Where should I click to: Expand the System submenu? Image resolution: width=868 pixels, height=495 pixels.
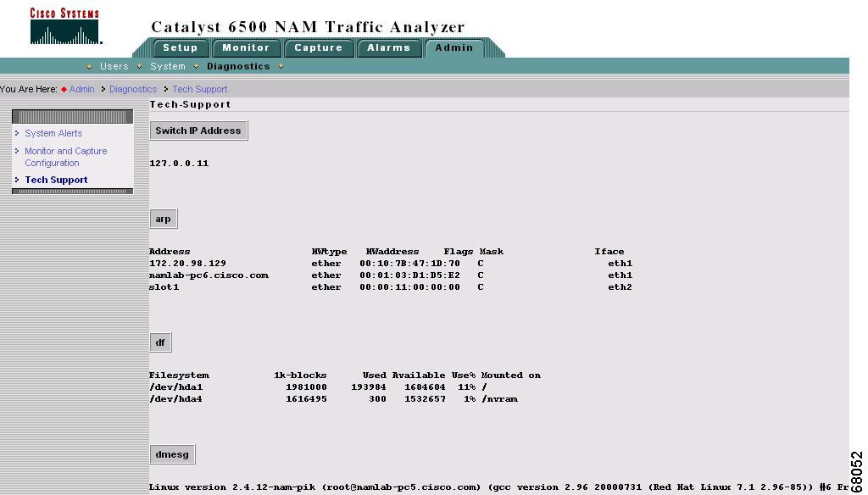click(x=167, y=66)
